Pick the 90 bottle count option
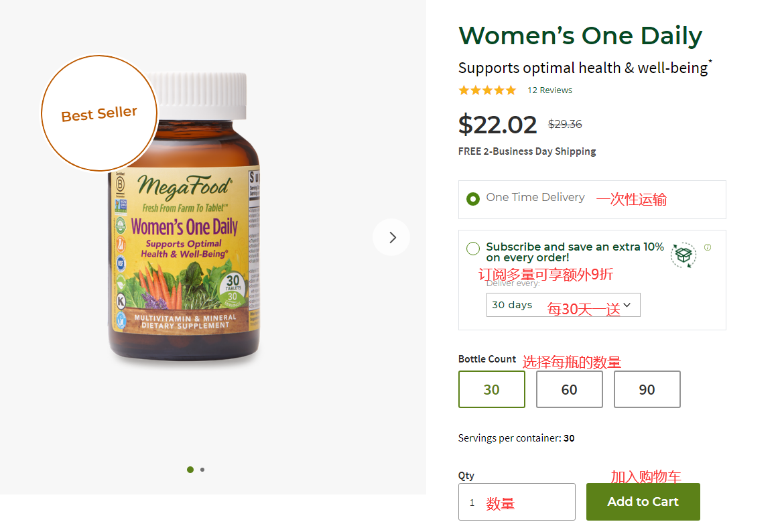This screenshot has height=532, width=780. click(x=647, y=389)
